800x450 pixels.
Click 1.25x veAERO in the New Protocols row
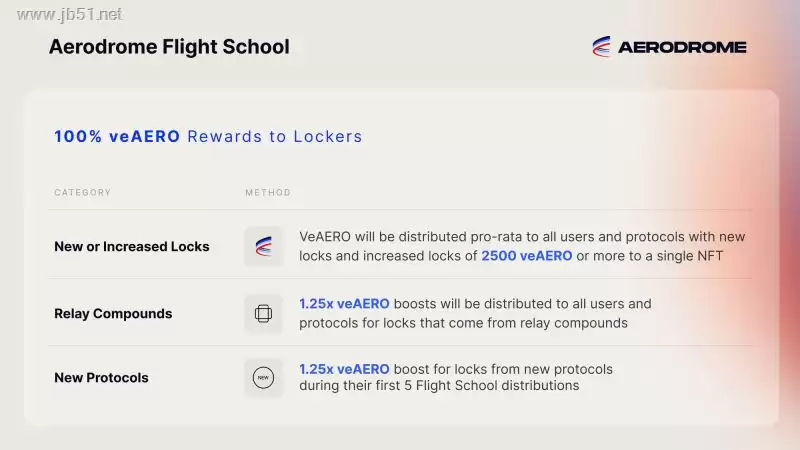tap(344, 369)
